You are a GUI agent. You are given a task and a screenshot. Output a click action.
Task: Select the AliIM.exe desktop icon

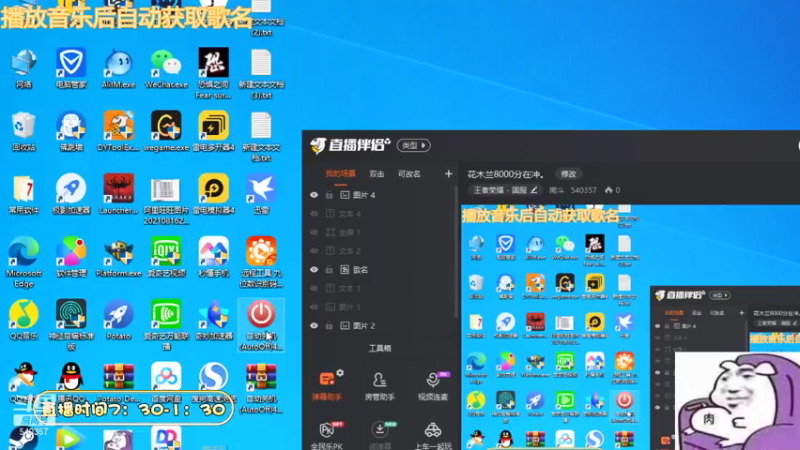[x=118, y=68]
